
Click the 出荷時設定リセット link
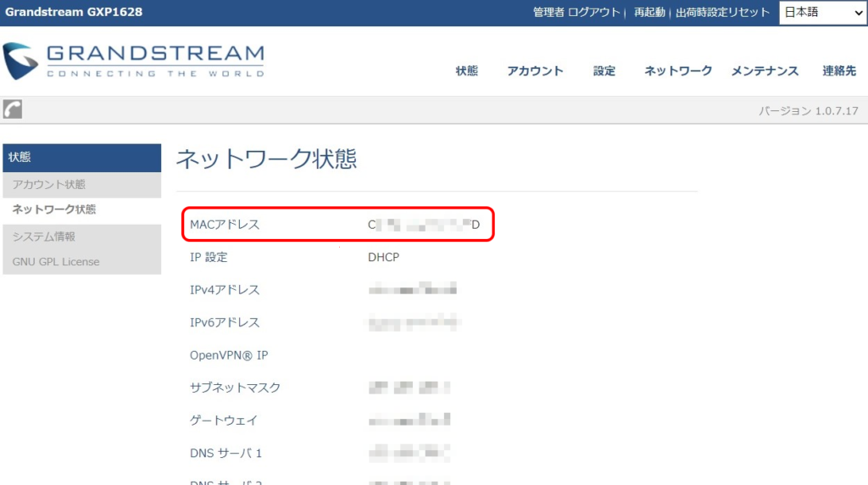click(722, 13)
